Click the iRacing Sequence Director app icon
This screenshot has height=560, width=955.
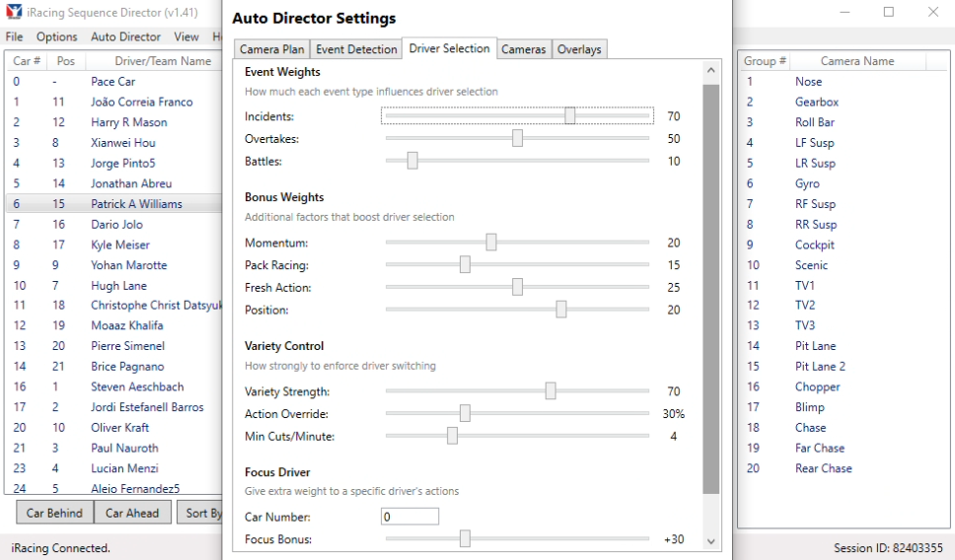(14, 12)
